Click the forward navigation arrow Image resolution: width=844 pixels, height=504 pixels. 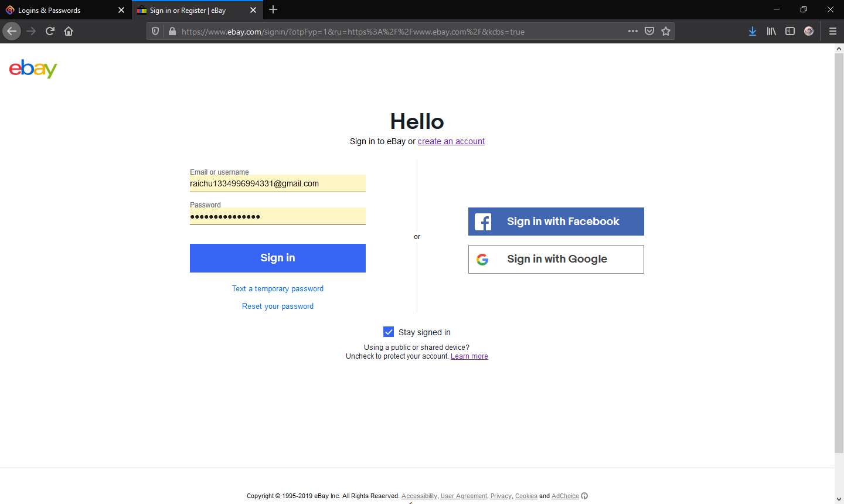[x=31, y=31]
